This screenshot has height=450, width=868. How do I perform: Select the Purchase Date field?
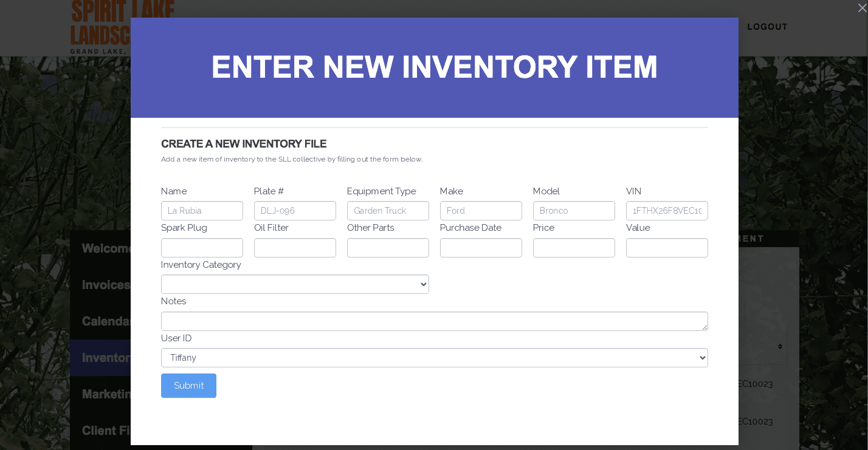coord(481,248)
